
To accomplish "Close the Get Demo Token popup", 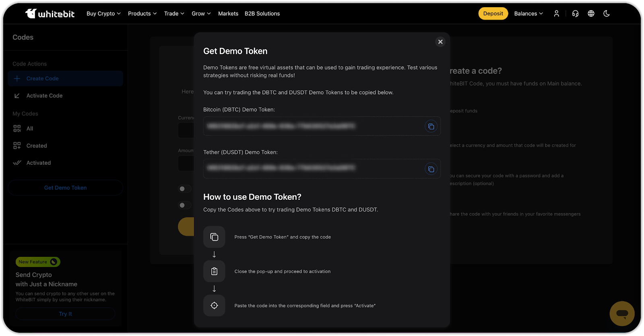I will point(440,42).
